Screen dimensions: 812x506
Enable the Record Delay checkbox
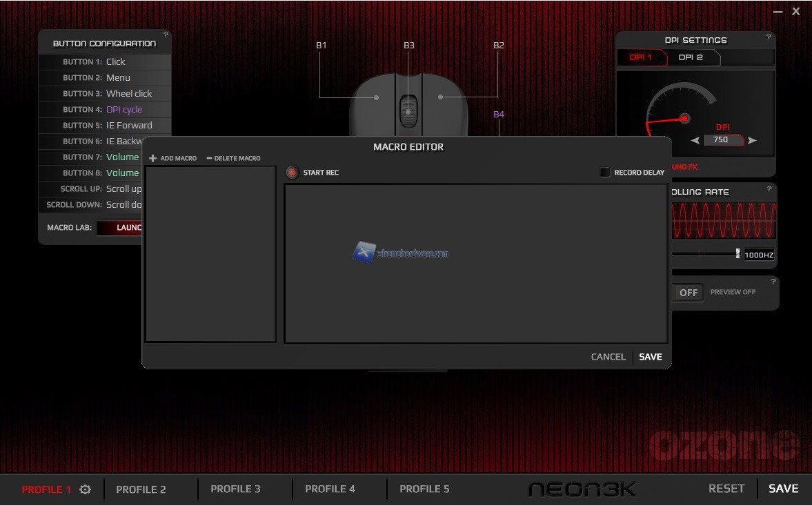click(605, 173)
